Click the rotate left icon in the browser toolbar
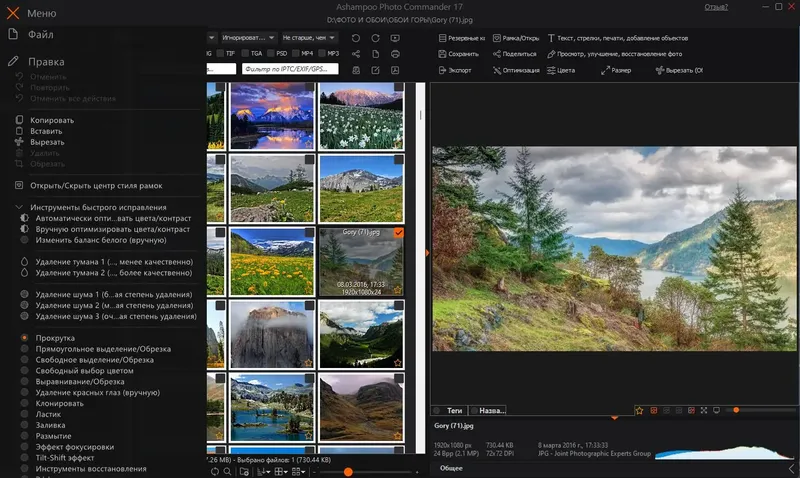 coord(355,38)
